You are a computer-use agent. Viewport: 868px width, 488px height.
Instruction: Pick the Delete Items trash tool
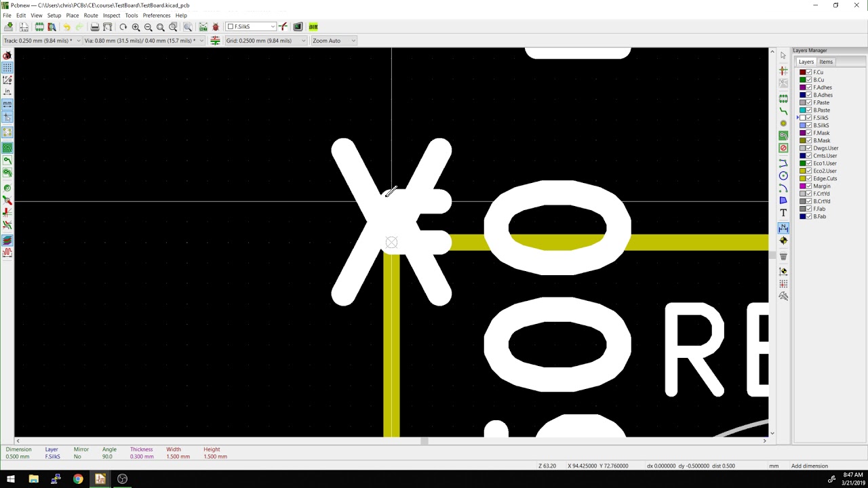pyautogui.click(x=783, y=256)
